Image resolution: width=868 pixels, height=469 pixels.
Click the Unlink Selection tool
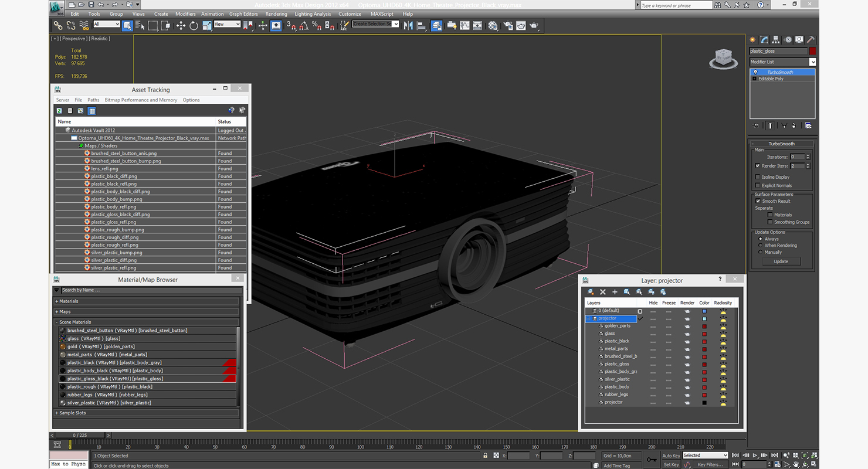(x=71, y=26)
